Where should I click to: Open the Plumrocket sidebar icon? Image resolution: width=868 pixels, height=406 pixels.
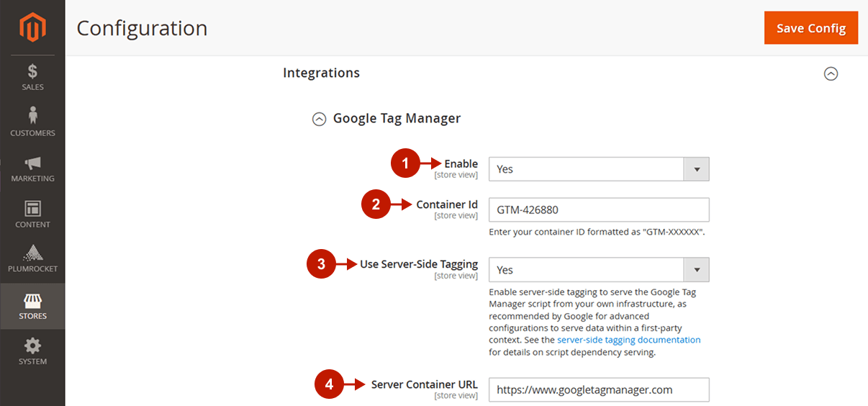pos(32,253)
